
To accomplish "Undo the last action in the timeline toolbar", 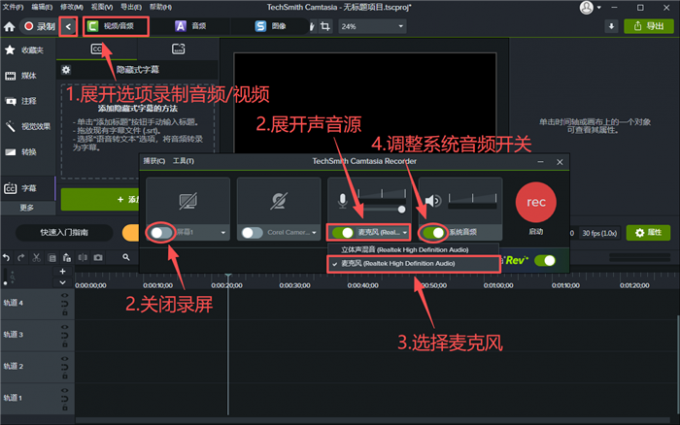I will 6,258.
